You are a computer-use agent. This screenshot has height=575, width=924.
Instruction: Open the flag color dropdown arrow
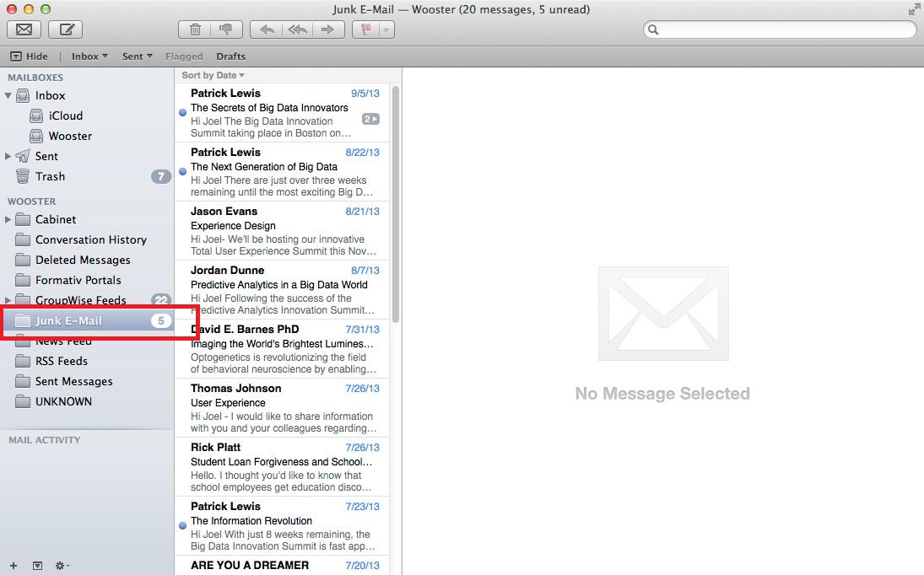pos(386,30)
